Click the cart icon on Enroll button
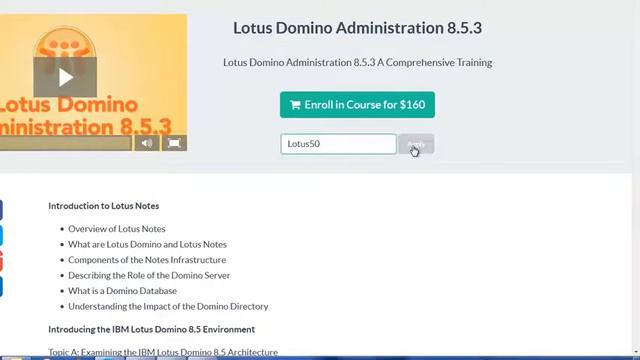640x360 pixels. point(295,105)
